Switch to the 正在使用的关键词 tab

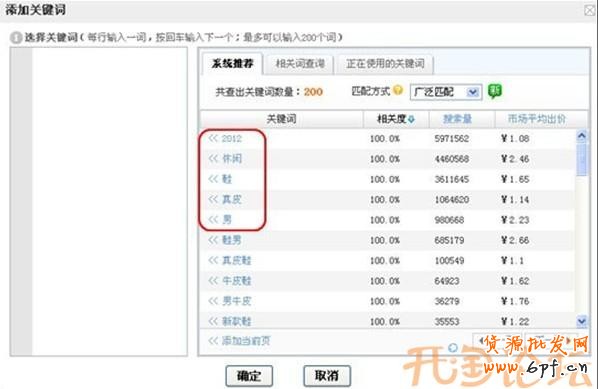385,64
